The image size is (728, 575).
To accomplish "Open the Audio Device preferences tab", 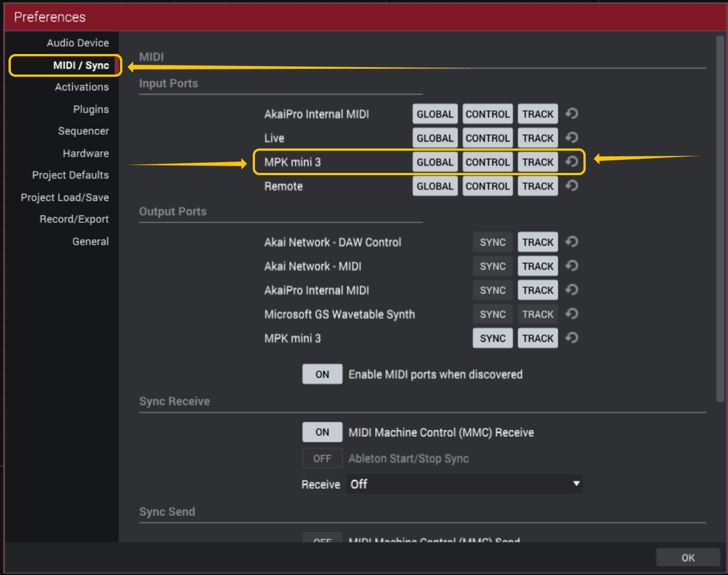I will tap(77, 43).
